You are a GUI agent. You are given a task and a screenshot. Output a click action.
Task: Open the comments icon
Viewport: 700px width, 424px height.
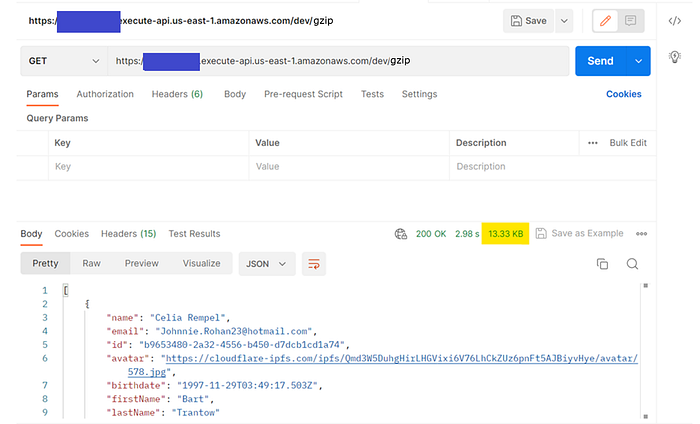click(631, 20)
